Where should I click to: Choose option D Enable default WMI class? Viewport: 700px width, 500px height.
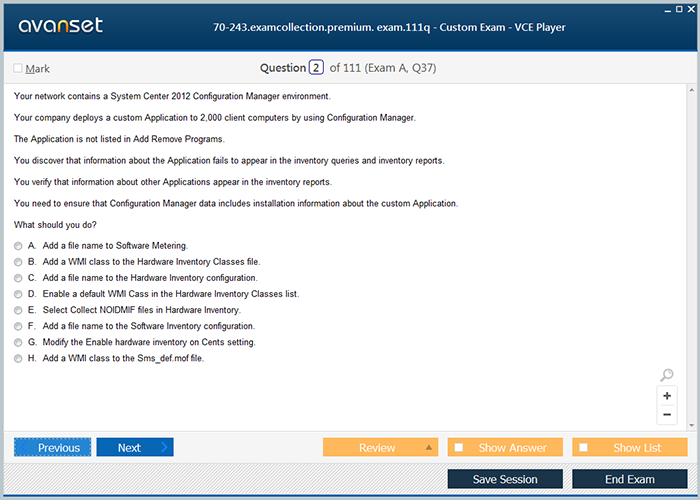(18, 294)
